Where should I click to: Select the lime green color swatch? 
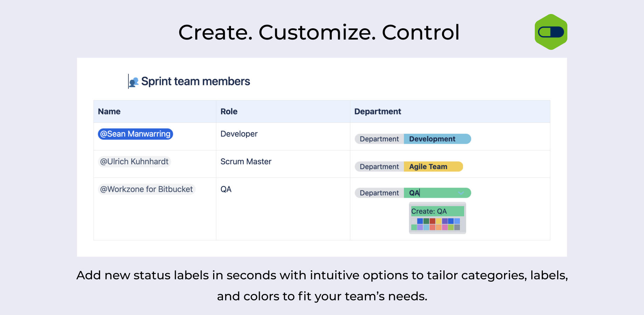point(451,227)
